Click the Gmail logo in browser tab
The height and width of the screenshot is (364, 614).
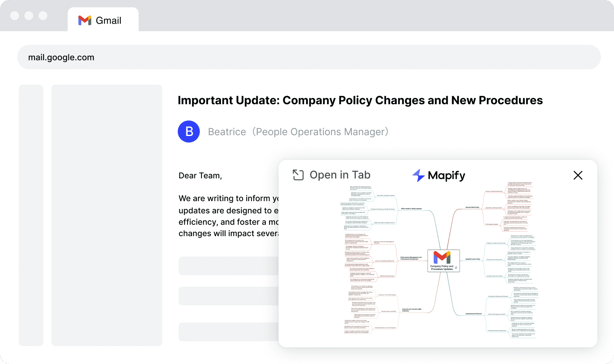click(85, 20)
